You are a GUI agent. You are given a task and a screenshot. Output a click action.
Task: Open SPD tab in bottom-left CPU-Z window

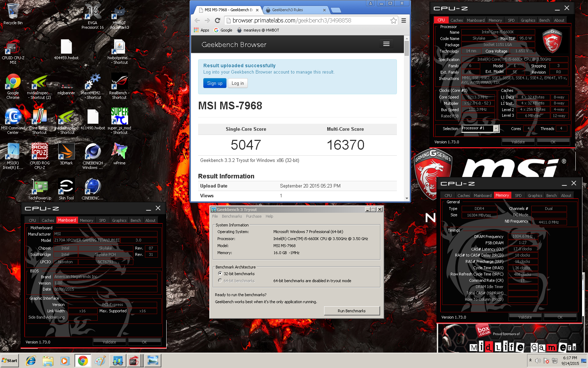pos(102,220)
